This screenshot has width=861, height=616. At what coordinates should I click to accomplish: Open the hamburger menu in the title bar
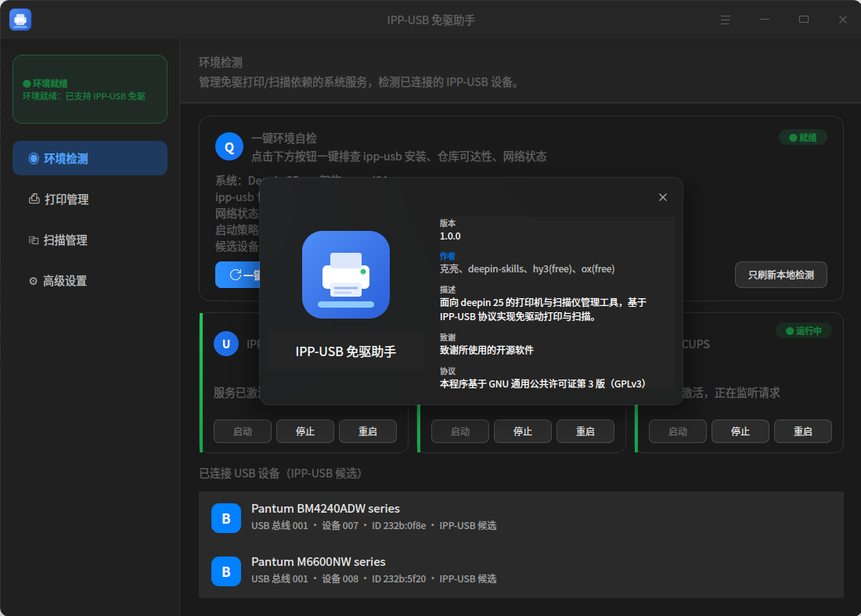[726, 20]
